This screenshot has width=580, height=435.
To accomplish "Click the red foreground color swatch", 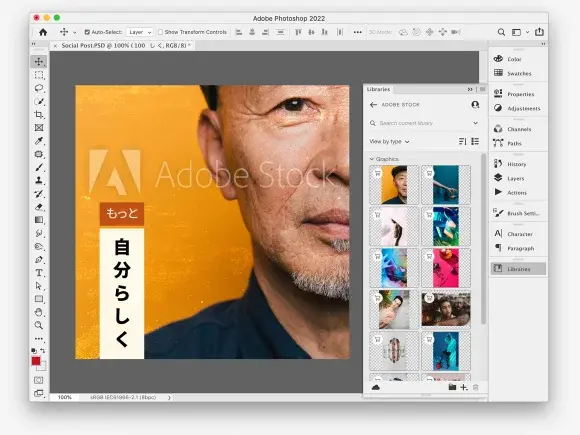I will tap(36, 361).
